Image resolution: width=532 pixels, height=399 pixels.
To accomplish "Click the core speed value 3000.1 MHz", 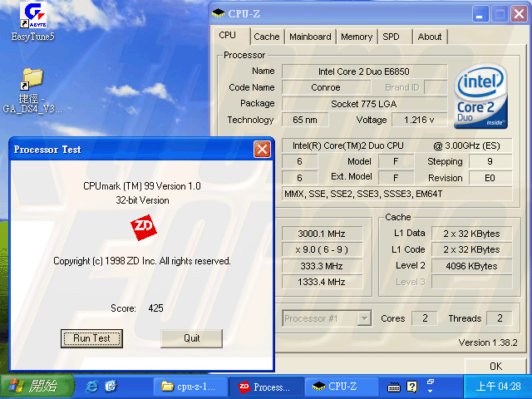I will [x=322, y=234].
